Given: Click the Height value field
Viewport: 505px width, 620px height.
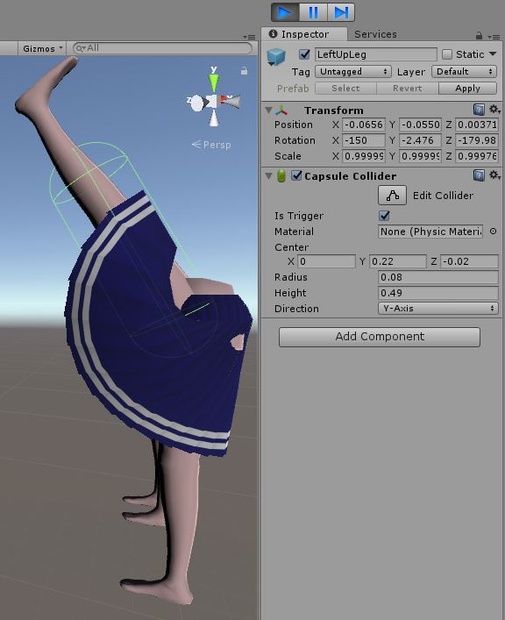Looking at the screenshot, I should pyautogui.click(x=438, y=293).
